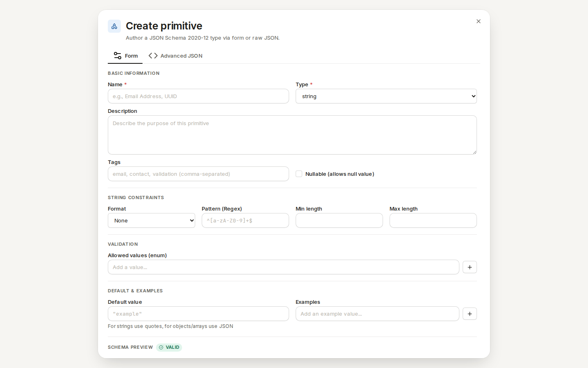Viewport: 588px width, 368px height.
Task: Click the Name input field
Action: 198,96
